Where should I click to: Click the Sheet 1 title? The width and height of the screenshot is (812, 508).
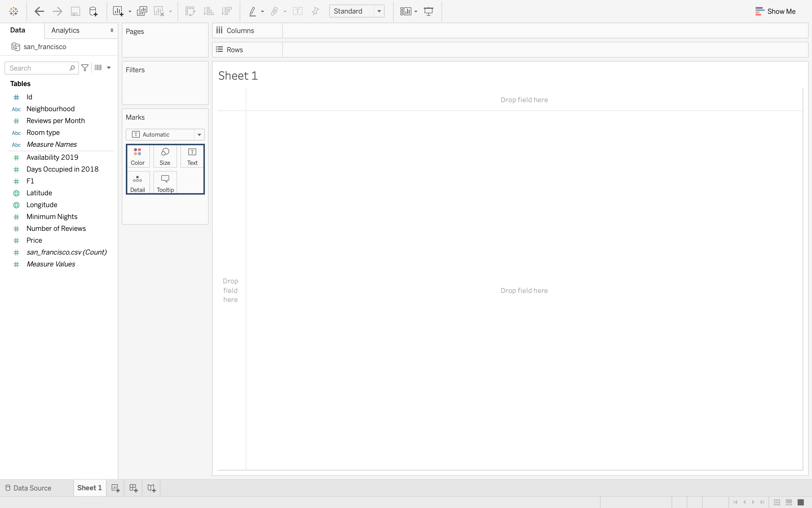pyautogui.click(x=238, y=76)
